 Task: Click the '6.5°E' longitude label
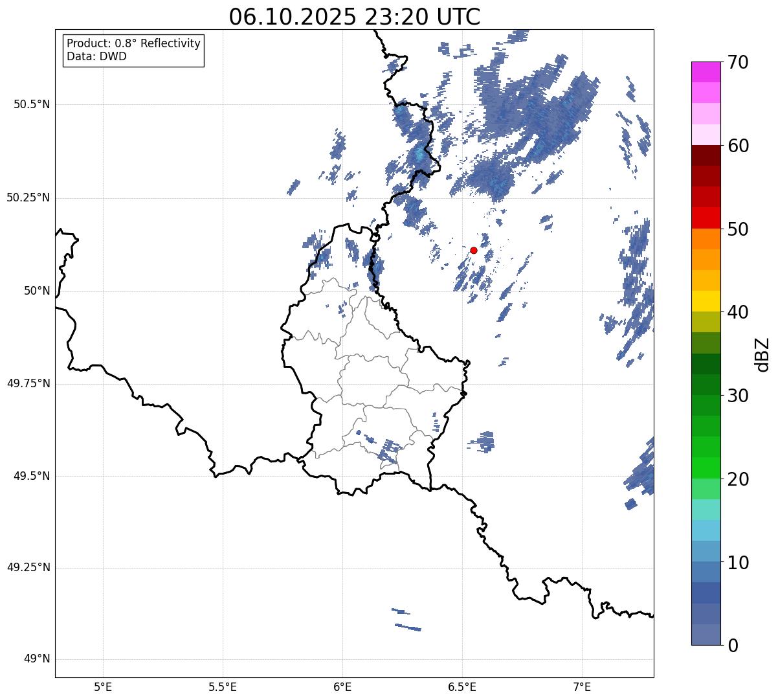click(x=462, y=686)
